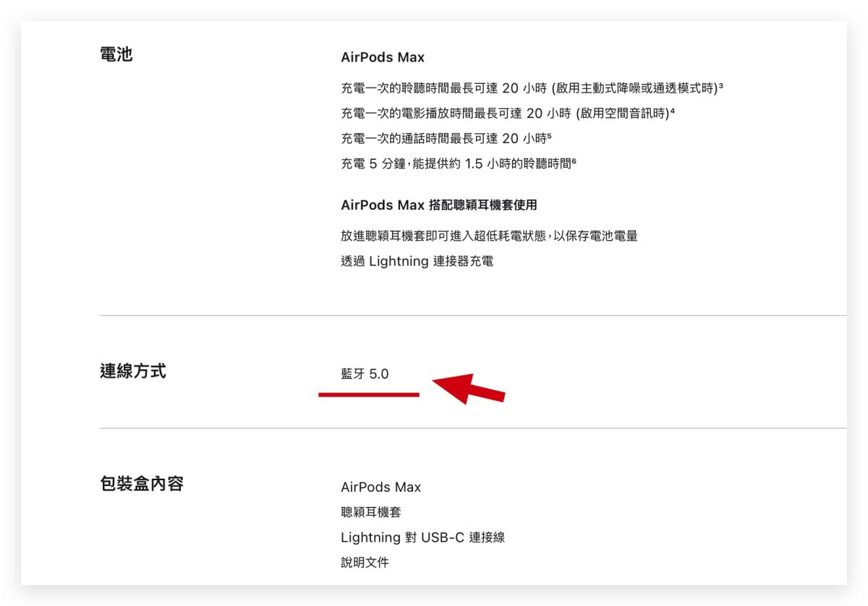Click the 放進聰穎耳機套 low-power line
The image size is (868, 606).
(x=489, y=236)
